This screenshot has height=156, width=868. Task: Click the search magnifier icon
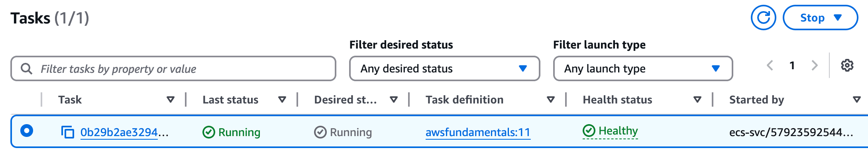pyautogui.click(x=27, y=69)
